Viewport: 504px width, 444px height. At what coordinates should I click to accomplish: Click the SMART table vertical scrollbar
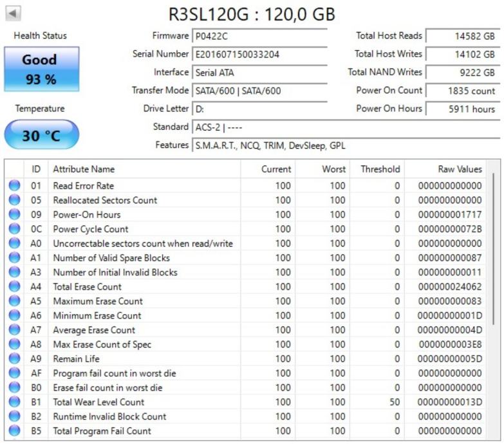(494, 249)
